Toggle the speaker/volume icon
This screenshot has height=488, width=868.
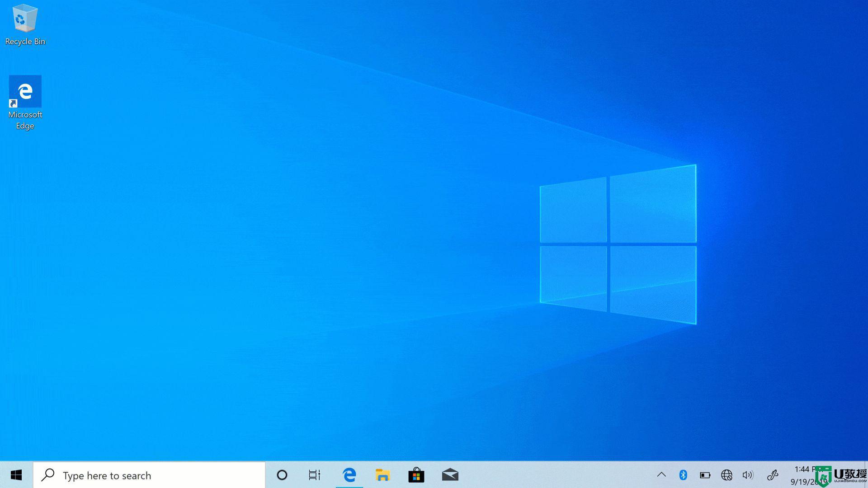coord(748,475)
